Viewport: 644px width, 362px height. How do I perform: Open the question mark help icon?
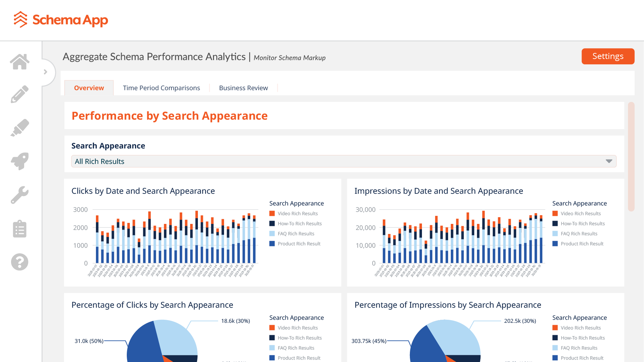(20, 262)
